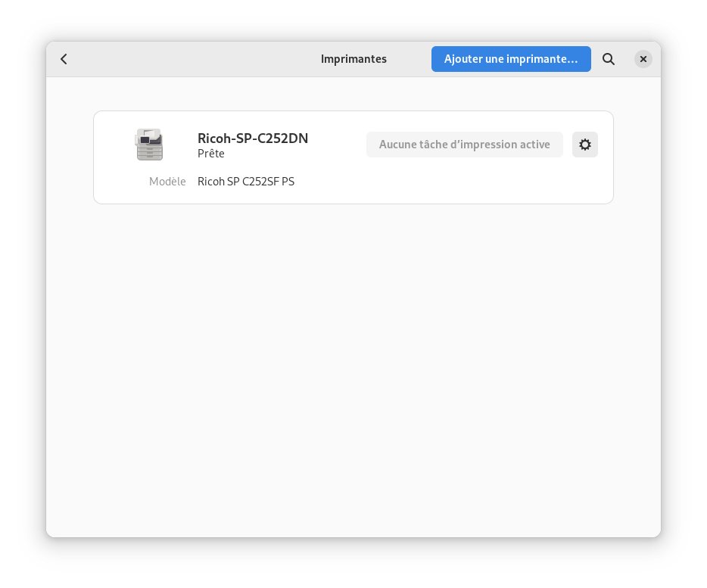Image resolution: width=707 pixels, height=588 pixels.
Task: Click Ajouter une imprimante button
Action: [511, 59]
